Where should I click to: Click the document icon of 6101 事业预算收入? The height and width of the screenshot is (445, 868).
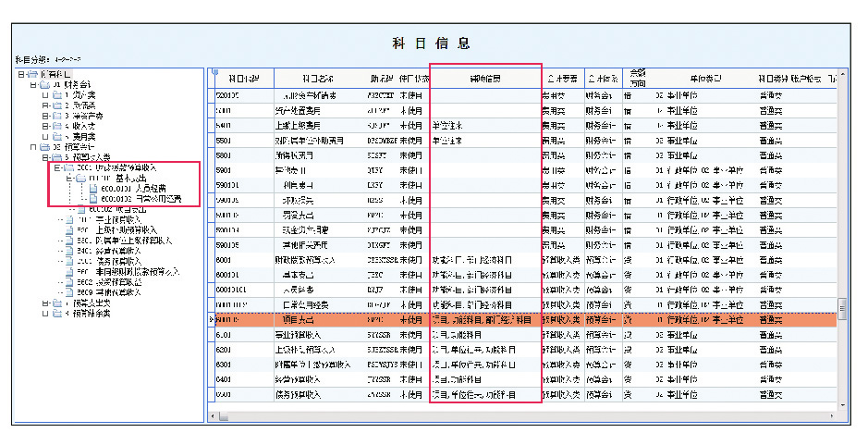[x=69, y=219]
